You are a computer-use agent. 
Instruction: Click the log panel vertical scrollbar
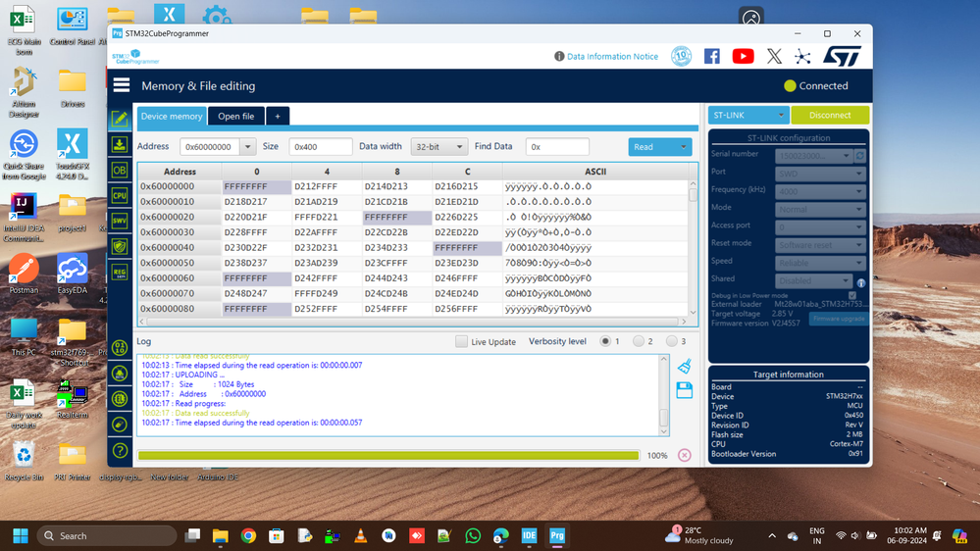[x=664, y=395]
